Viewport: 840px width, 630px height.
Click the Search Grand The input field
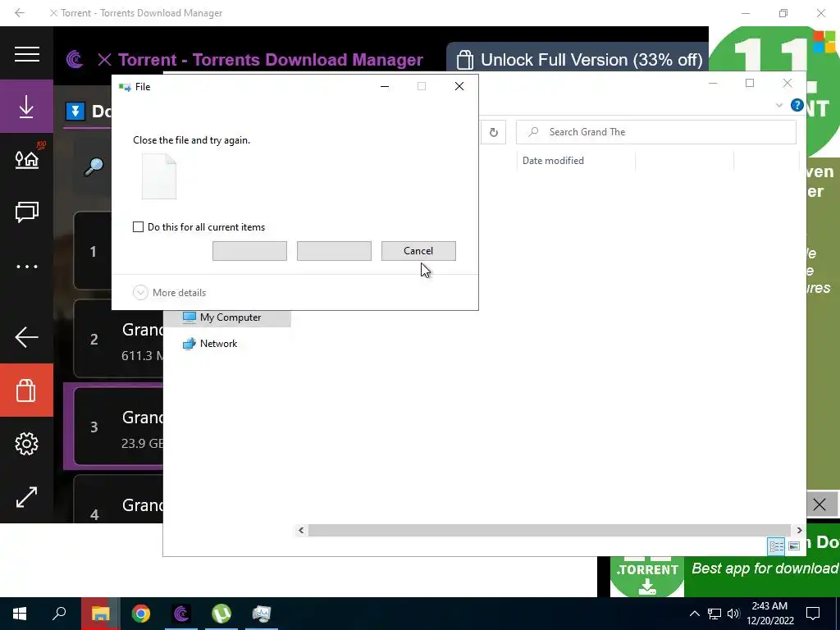pos(655,132)
